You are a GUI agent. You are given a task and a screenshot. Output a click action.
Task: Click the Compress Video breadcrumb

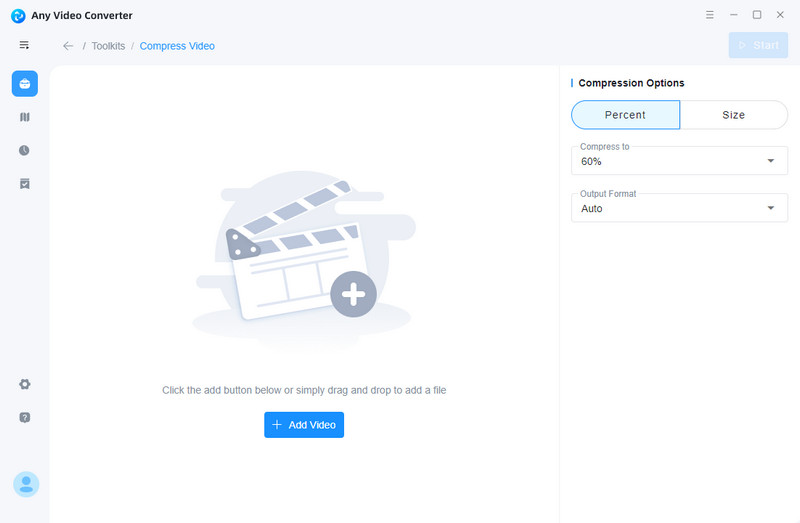pos(177,46)
